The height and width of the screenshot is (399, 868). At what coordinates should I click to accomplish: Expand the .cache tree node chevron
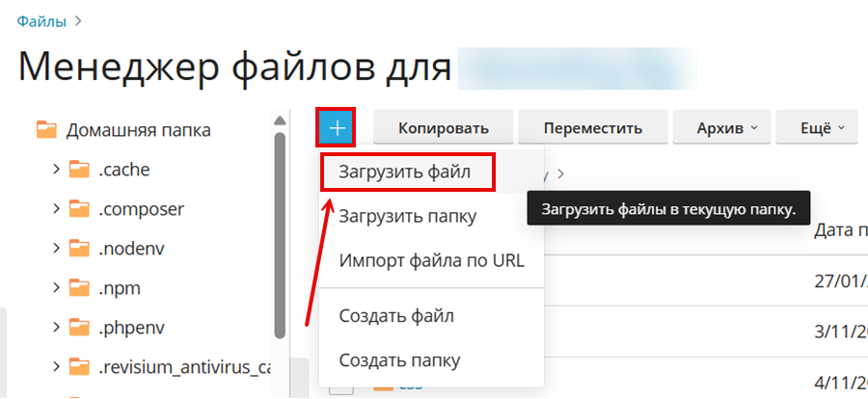(56, 170)
